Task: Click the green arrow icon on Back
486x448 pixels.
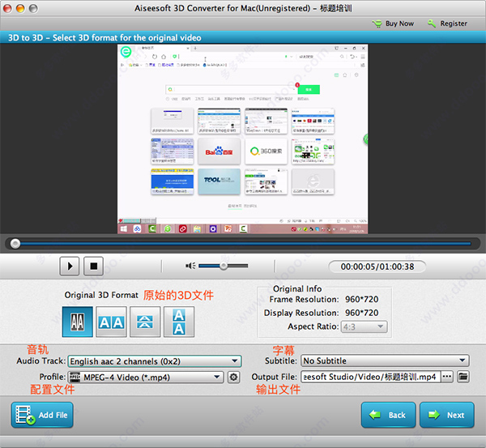Action: point(375,415)
